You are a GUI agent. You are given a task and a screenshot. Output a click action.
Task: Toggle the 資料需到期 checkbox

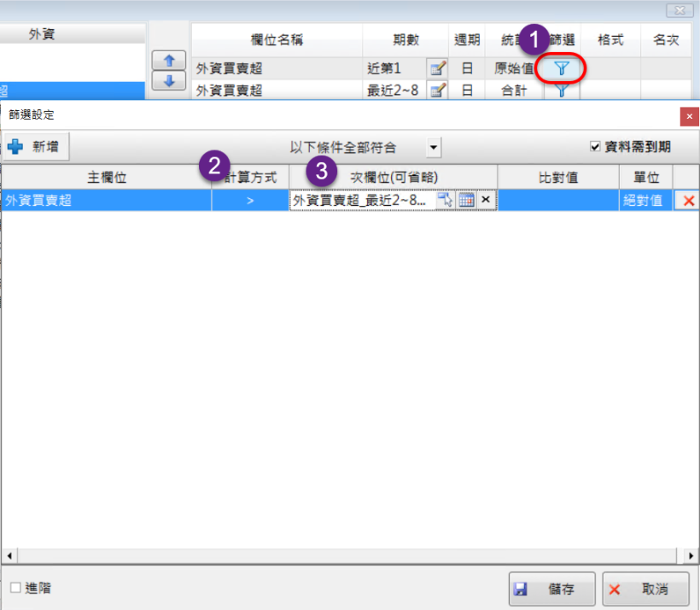coord(596,147)
